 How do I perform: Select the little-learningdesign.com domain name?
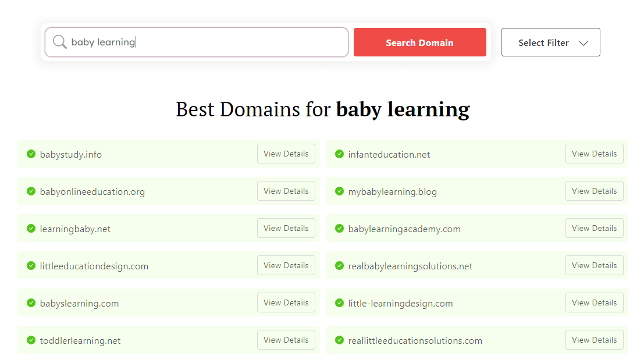(x=400, y=304)
